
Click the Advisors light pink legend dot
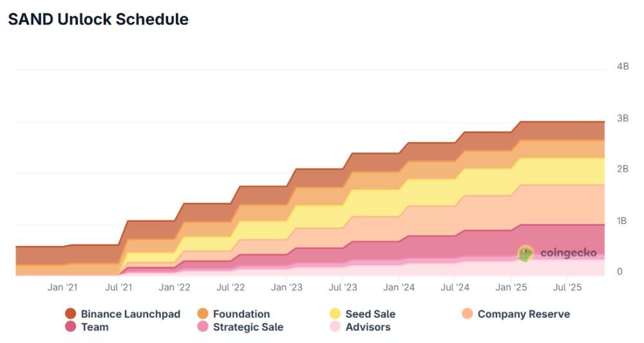pyautogui.click(x=335, y=327)
